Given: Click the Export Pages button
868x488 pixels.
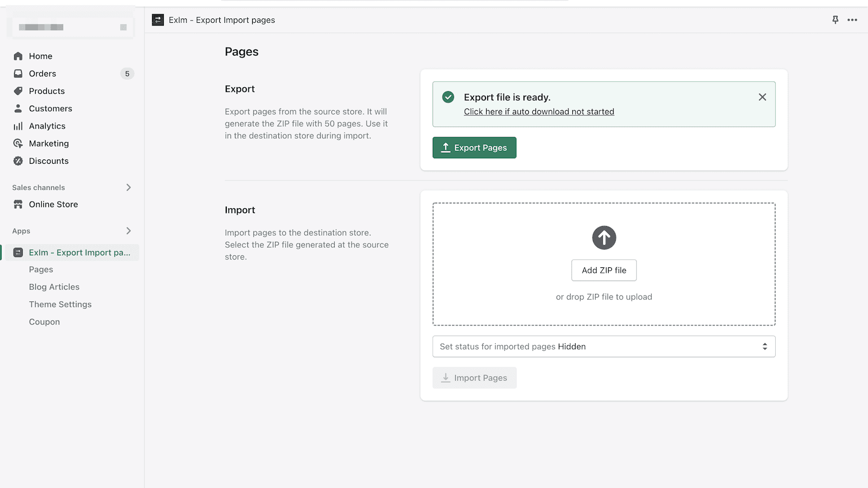Looking at the screenshot, I should (474, 147).
